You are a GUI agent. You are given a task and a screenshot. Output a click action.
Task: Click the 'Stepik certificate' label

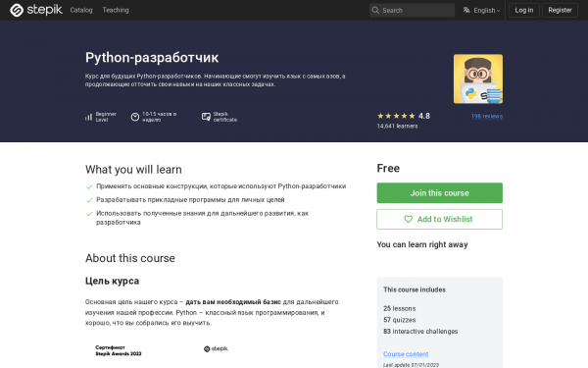pos(225,117)
